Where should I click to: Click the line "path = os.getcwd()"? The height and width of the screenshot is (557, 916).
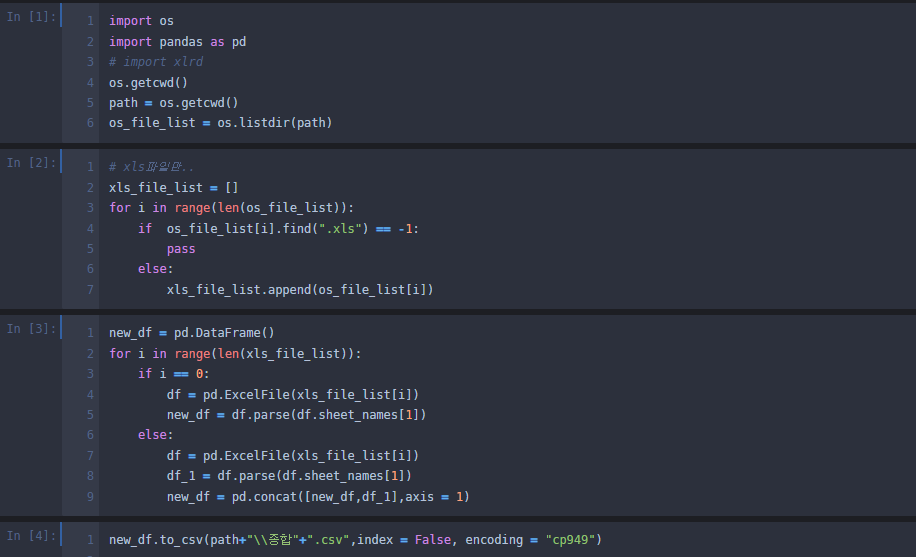click(x=174, y=103)
